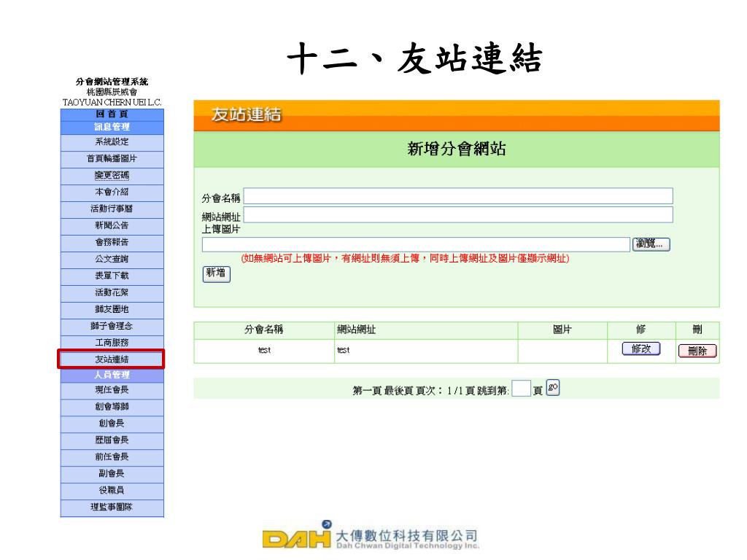
Task: Select 人員管理 section header
Action: 112,376
